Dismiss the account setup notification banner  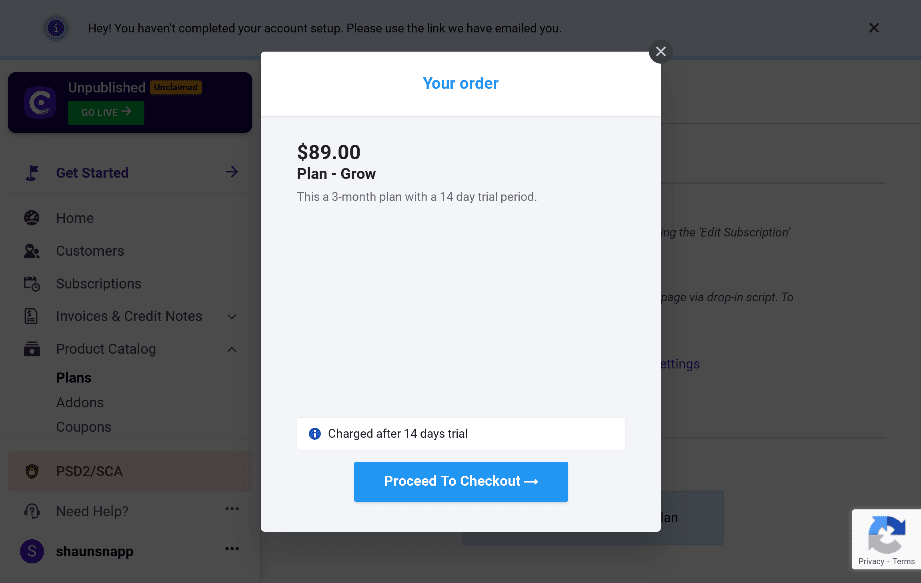(873, 28)
